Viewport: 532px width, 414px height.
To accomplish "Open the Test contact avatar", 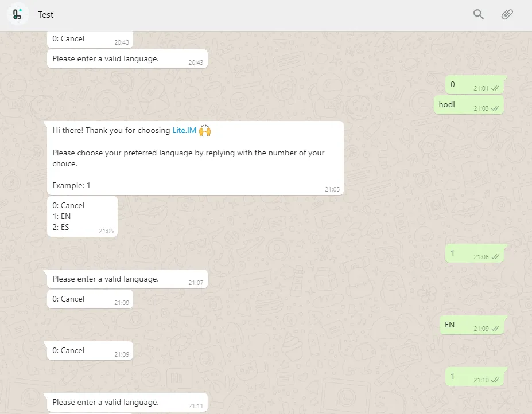I will [x=17, y=14].
